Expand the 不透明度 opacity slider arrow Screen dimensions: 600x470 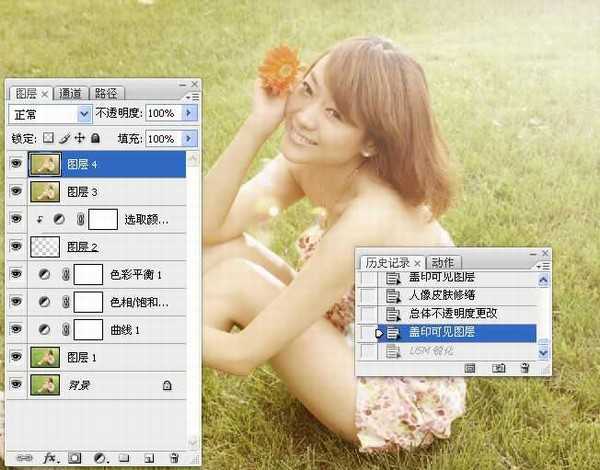tap(190, 114)
